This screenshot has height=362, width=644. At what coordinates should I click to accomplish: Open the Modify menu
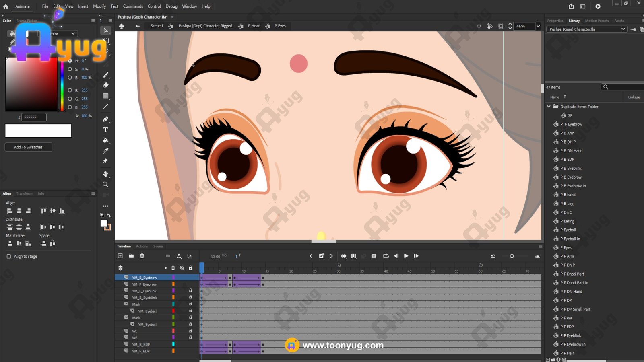[99, 6]
